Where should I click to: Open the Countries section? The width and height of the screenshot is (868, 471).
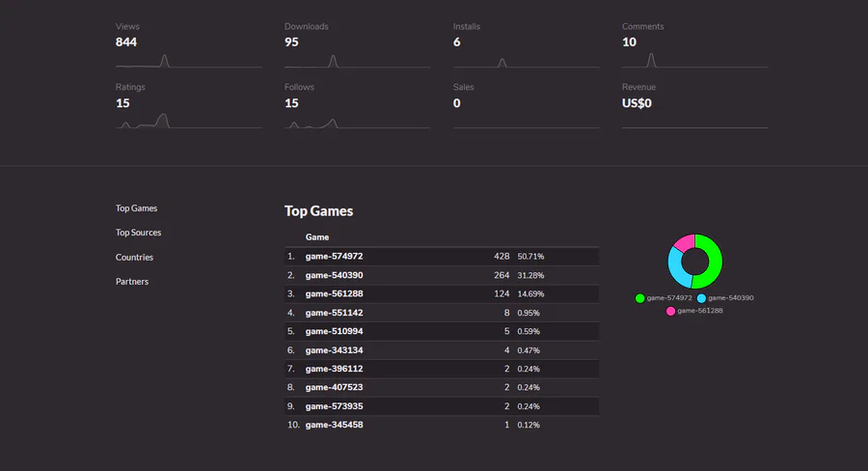pos(135,258)
